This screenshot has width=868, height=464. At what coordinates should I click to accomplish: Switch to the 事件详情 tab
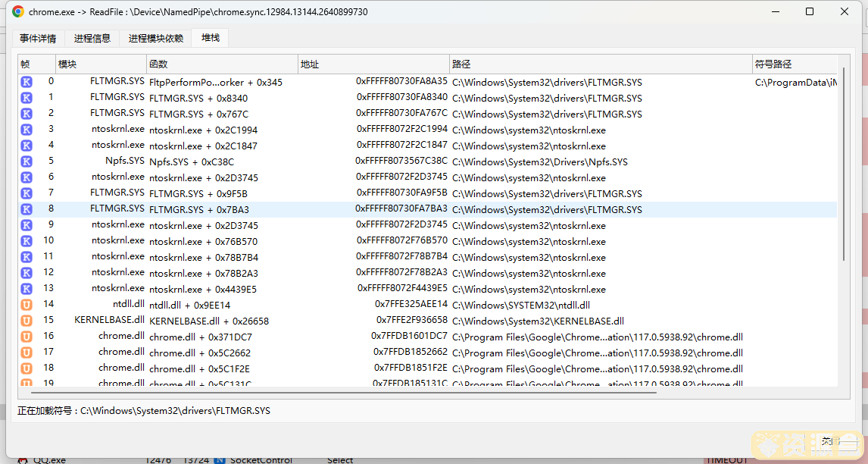tap(38, 38)
